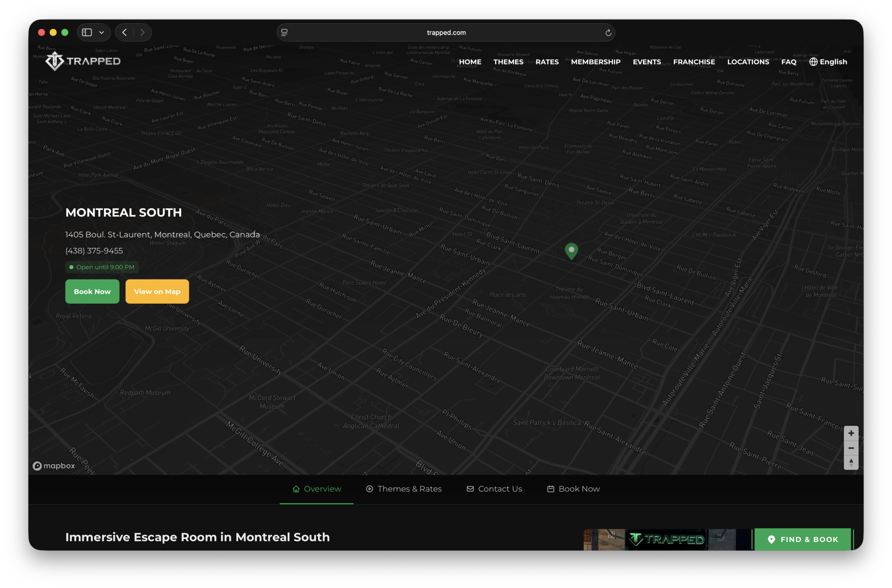Open the THEMES navigation menu
The width and height of the screenshot is (892, 588).
pos(508,62)
